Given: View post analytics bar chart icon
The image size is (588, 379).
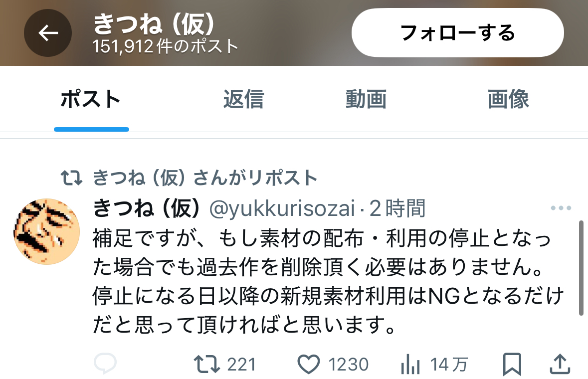Looking at the screenshot, I should click(x=410, y=365).
